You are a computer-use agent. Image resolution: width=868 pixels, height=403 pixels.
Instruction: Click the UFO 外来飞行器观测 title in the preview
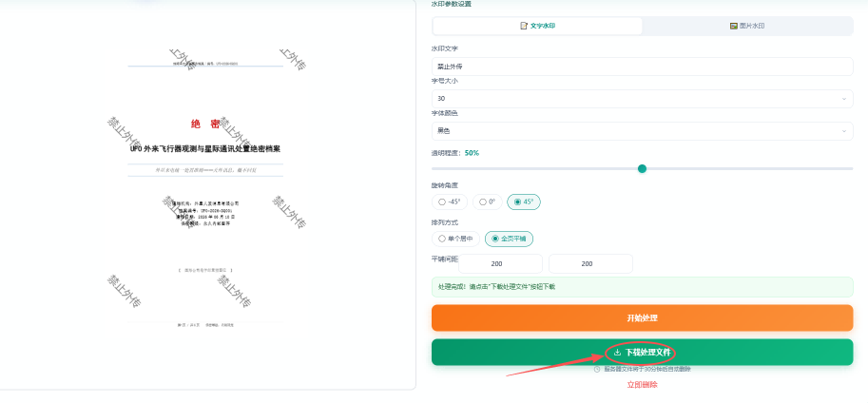coord(205,149)
